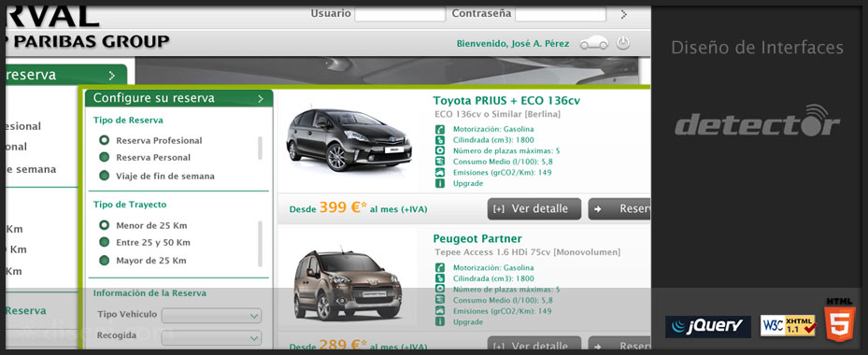Click Diseño de Interfaces title text
The width and height of the screenshot is (868, 355).
757,47
